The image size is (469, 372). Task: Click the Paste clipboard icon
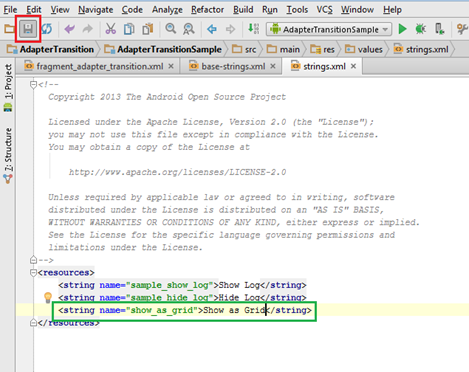coord(148,29)
